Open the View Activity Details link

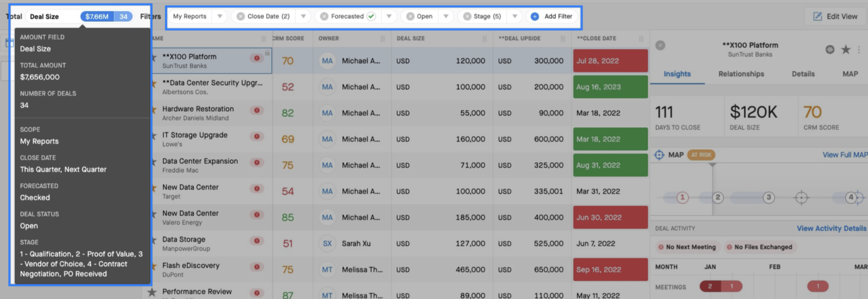(832, 228)
